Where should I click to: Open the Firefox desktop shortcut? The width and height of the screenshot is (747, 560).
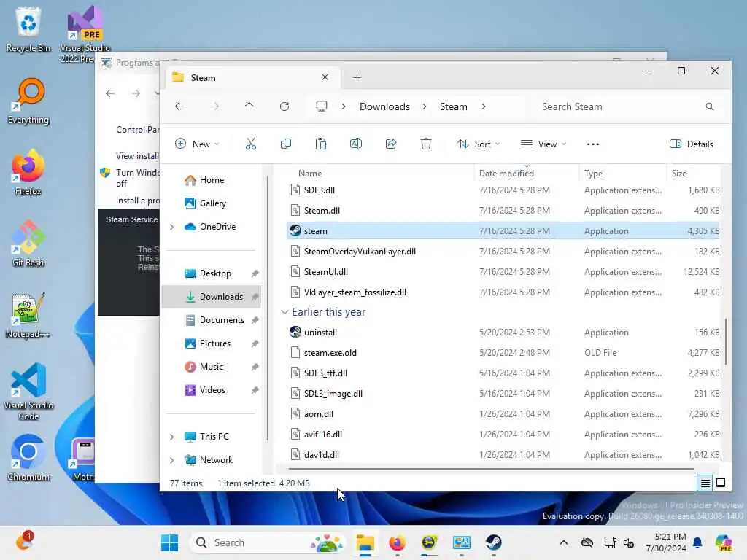(28, 172)
